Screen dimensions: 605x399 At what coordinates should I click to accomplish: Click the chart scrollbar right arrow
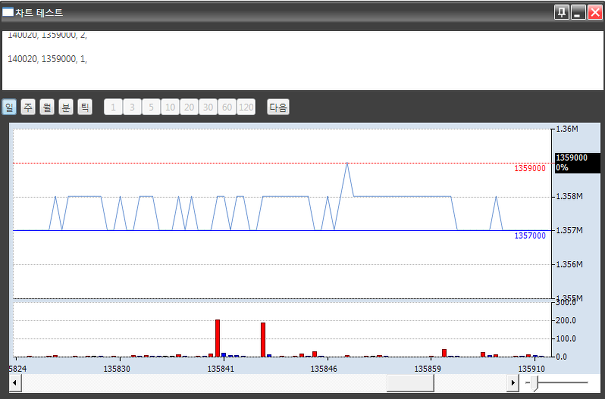(x=512, y=383)
